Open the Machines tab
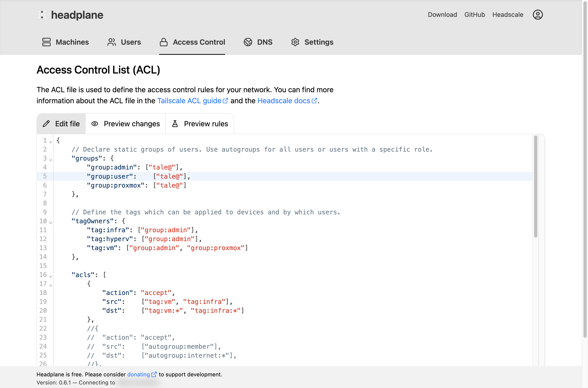The height and width of the screenshot is (388, 588). coord(65,42)
